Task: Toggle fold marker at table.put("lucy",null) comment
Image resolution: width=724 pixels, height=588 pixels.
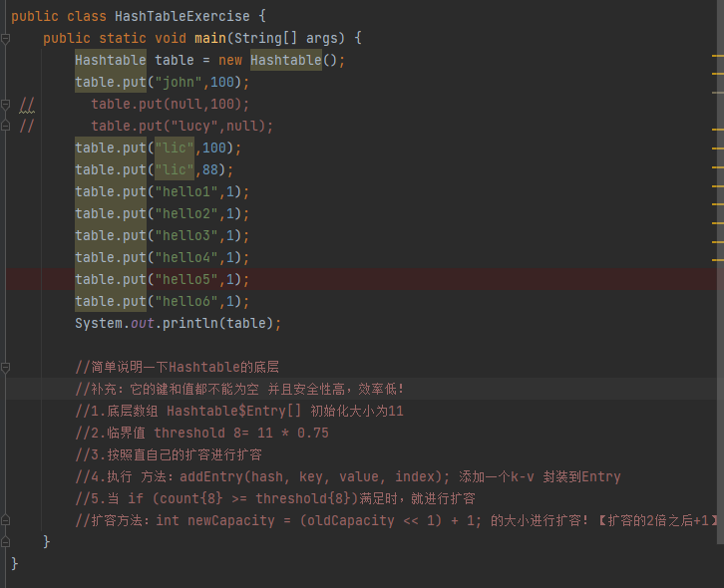Action: (x=6, y=126)
